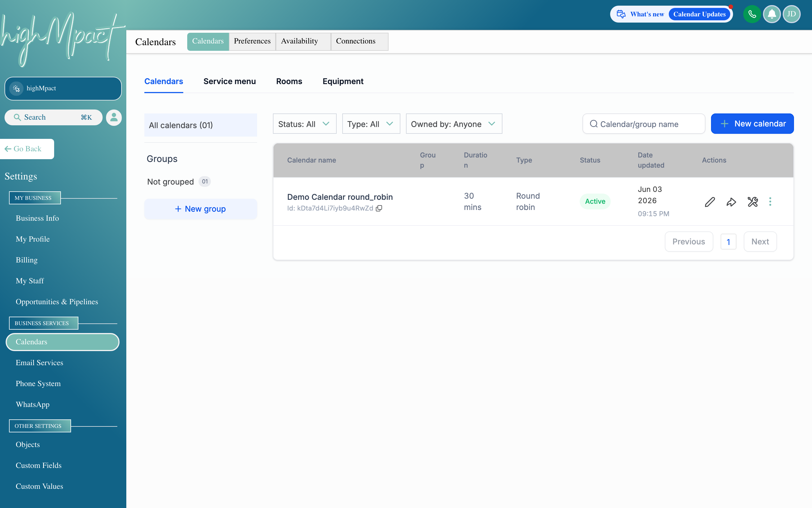Open Business Info in settings sidebar
812x508 pixels.
[37, 218]
